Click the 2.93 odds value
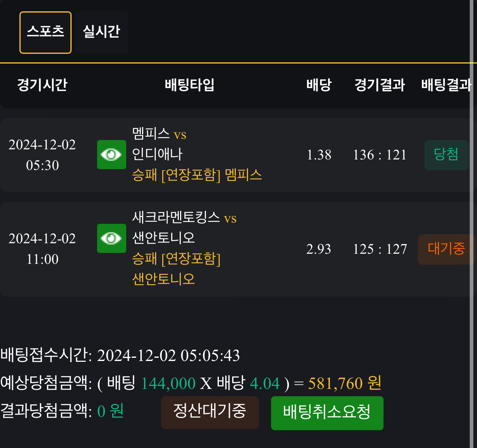The image size is (477, 448). point(319,249)
